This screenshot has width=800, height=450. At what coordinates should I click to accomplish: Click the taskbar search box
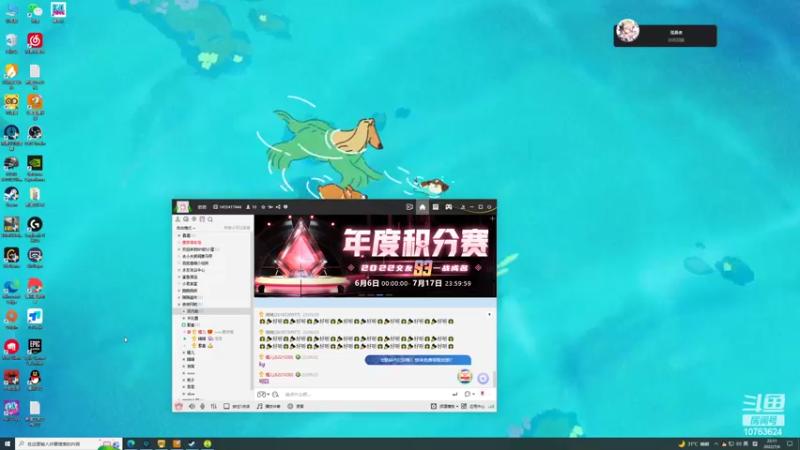68,444
